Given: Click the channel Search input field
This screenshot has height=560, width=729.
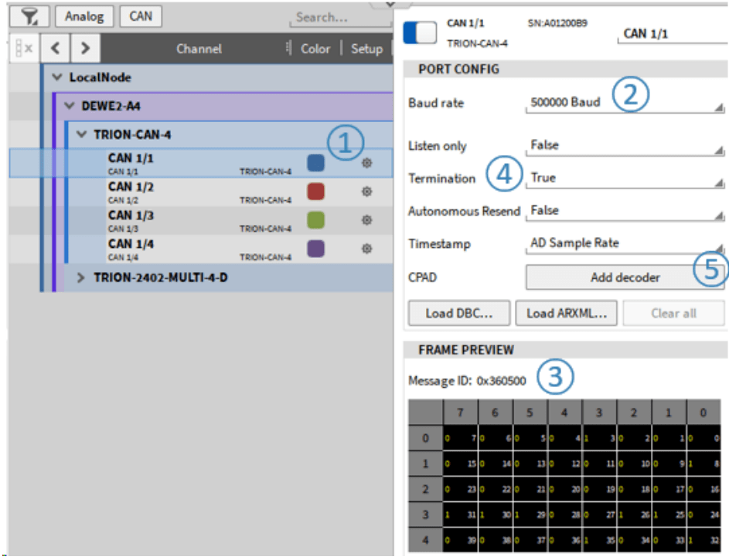Looking at the screenshot, I should 340,17.
